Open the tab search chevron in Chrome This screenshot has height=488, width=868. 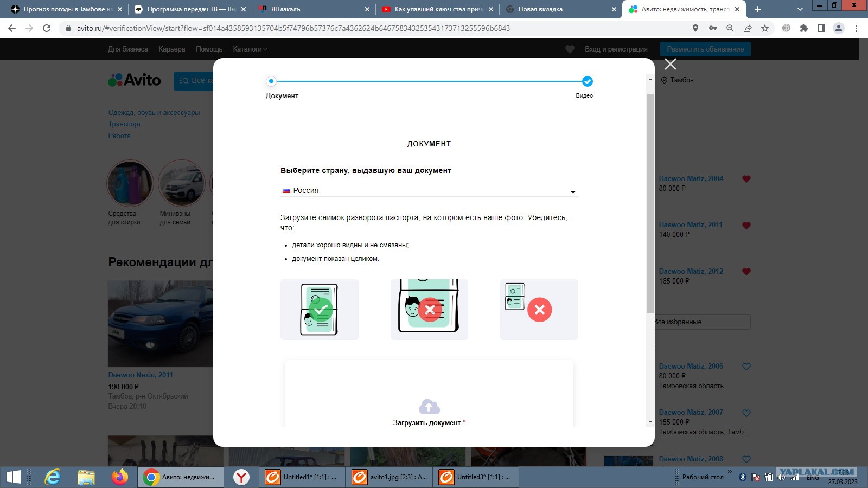pos(800,9)
